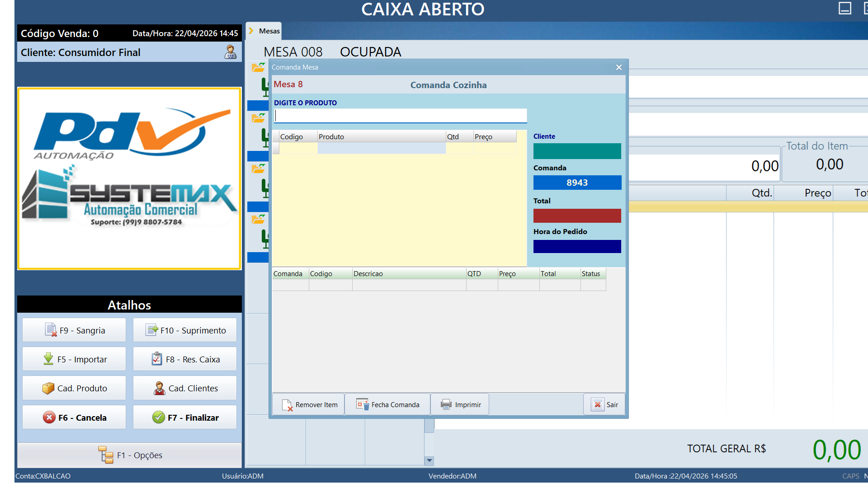Click the Comanda column header in lower grid
This screenshot has height=488, width=868.
pos(290,273)
